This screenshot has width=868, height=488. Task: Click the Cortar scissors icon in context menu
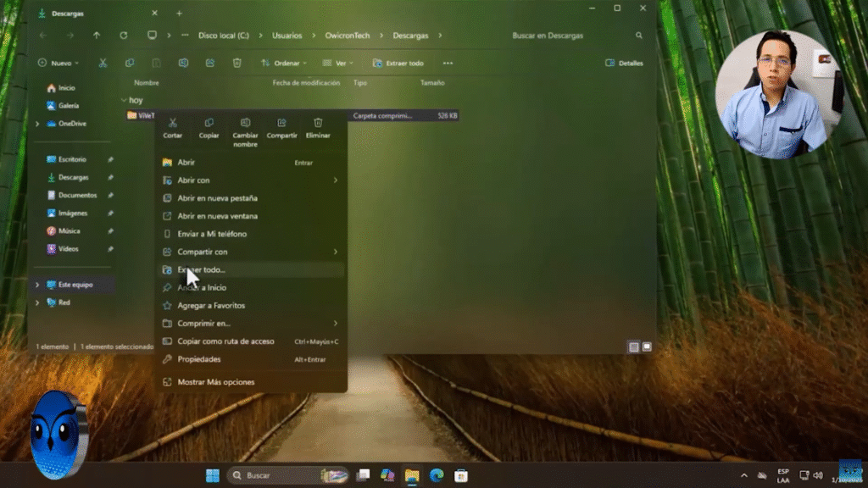click(x=173, y=124)
